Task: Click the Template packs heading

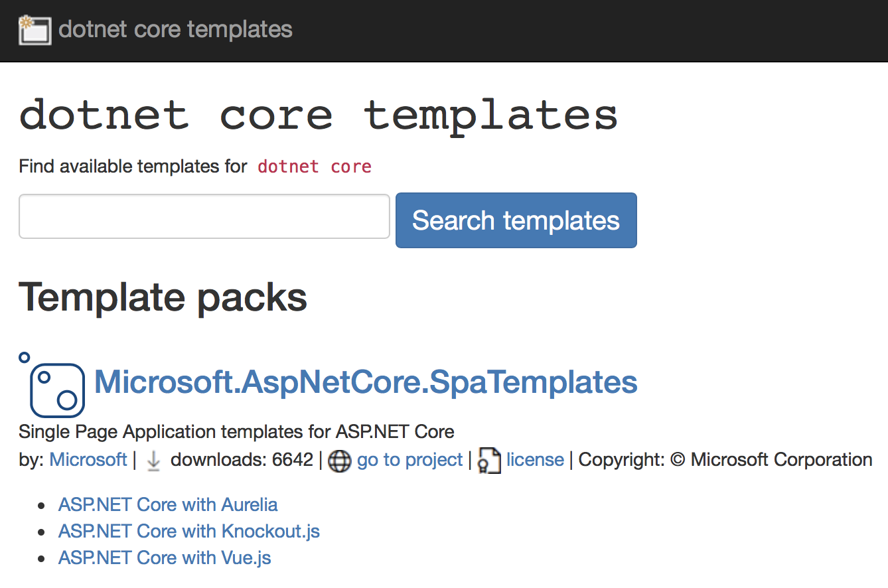Action: pos(163,297)
